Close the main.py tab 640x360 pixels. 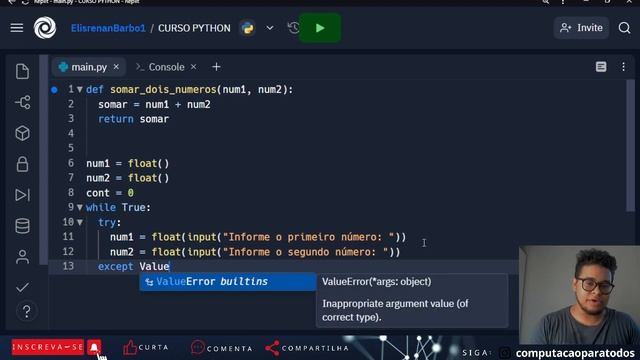point(116,67)
